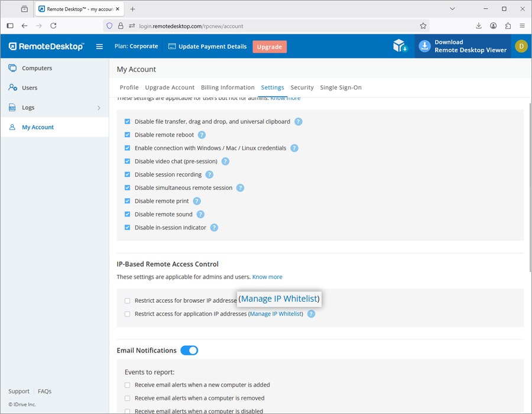Reload the page in browser
Image resolution: width=532 pixels, height=414 pixels.
(x=53, y=26)
